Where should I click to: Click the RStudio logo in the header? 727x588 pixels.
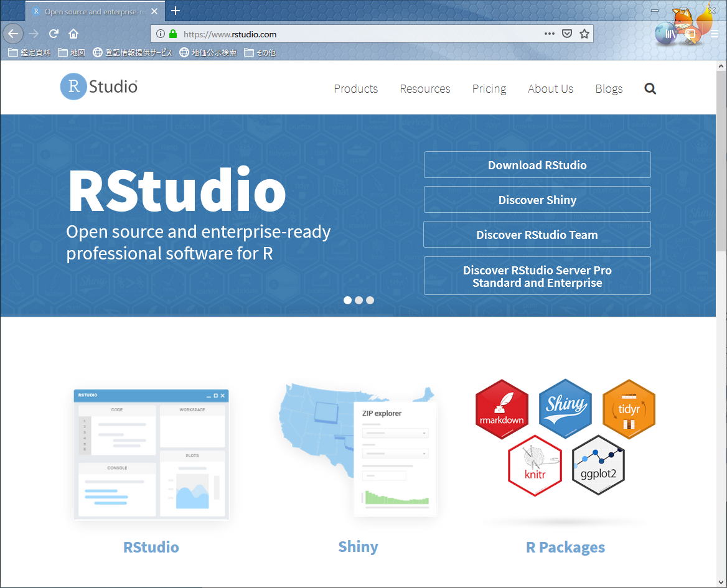98,87
